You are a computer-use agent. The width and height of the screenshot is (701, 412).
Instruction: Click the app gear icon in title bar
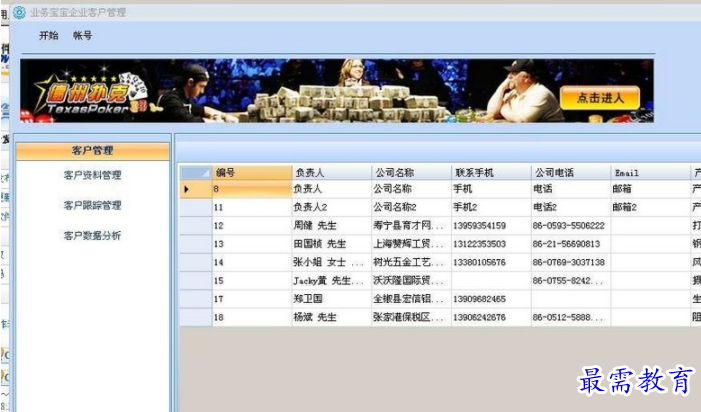pyautogui.click(x=19, y=12)
